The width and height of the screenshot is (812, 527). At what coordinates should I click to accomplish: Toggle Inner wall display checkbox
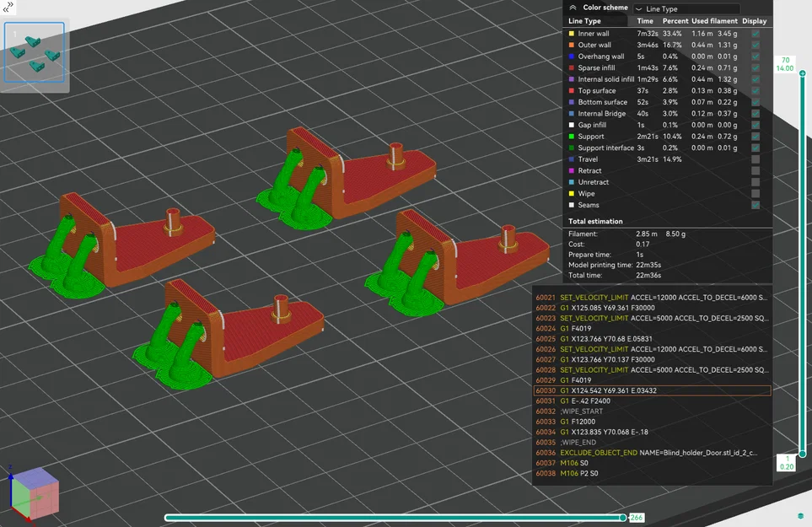756,34
